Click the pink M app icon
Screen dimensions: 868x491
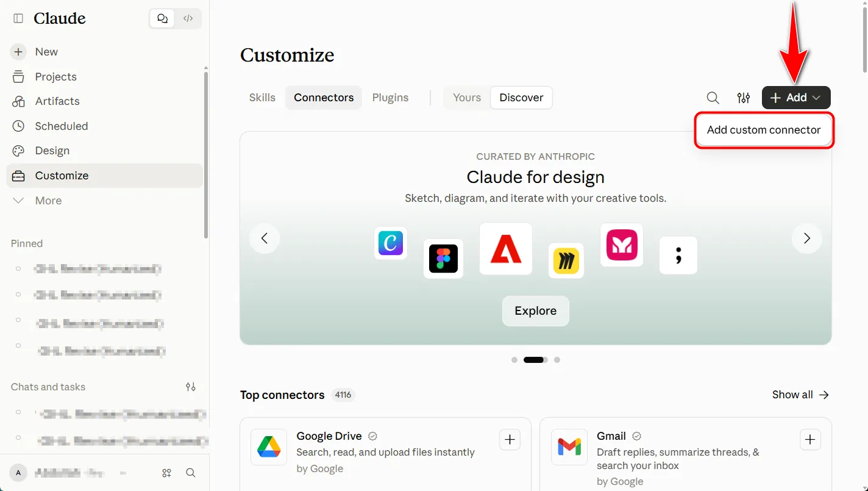[x=622, y=245]
